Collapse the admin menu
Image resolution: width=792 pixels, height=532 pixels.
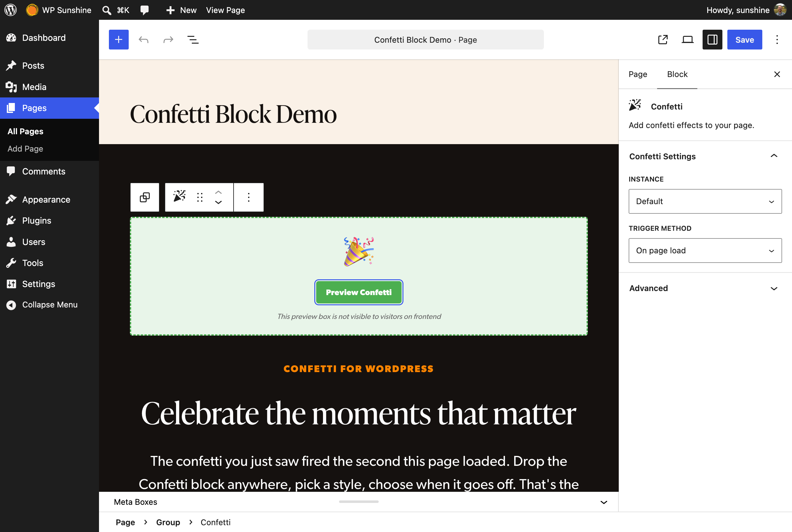coord(49,305)
